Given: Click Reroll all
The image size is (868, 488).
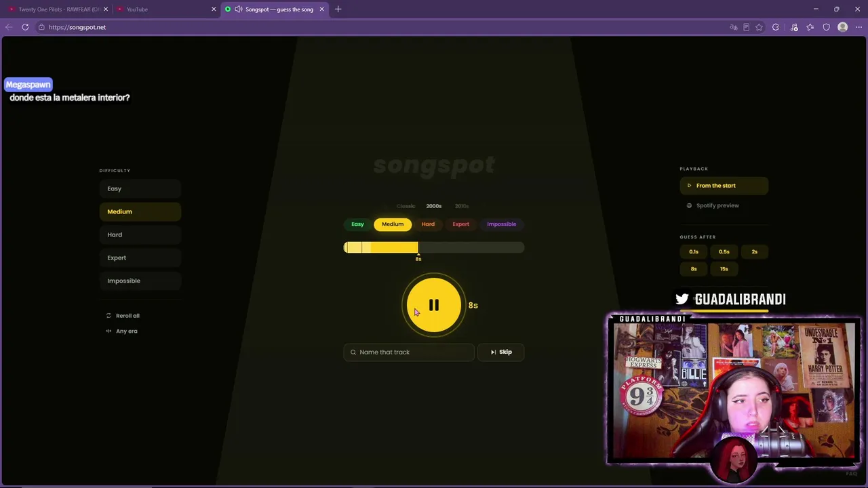Looking at the screenshot, I should tap(123, 316).
